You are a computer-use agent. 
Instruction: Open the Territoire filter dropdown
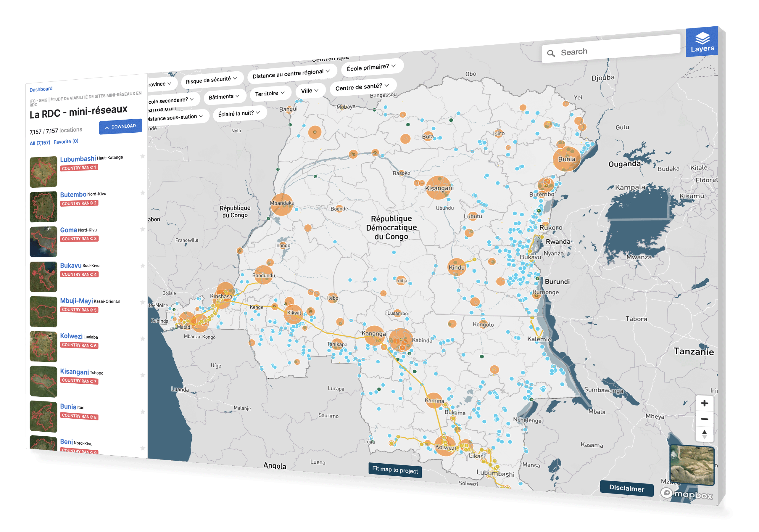click(269, 93)
